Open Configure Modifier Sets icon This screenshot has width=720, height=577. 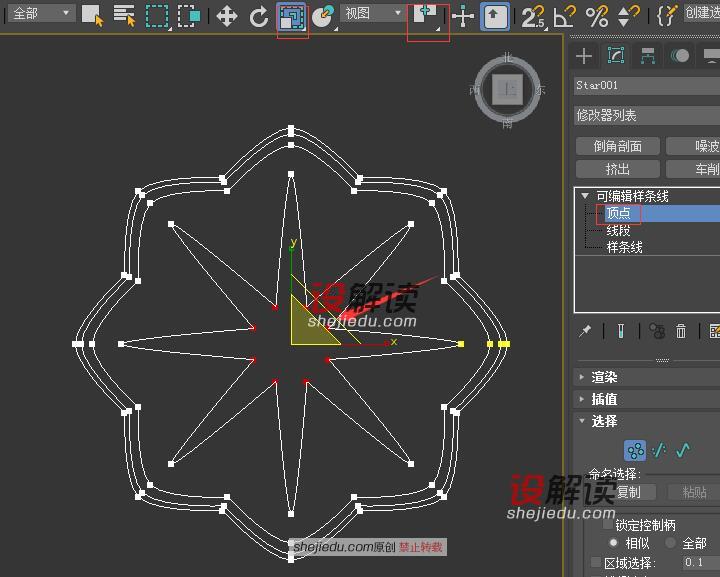pyautogui.click(x=714, y=331)
